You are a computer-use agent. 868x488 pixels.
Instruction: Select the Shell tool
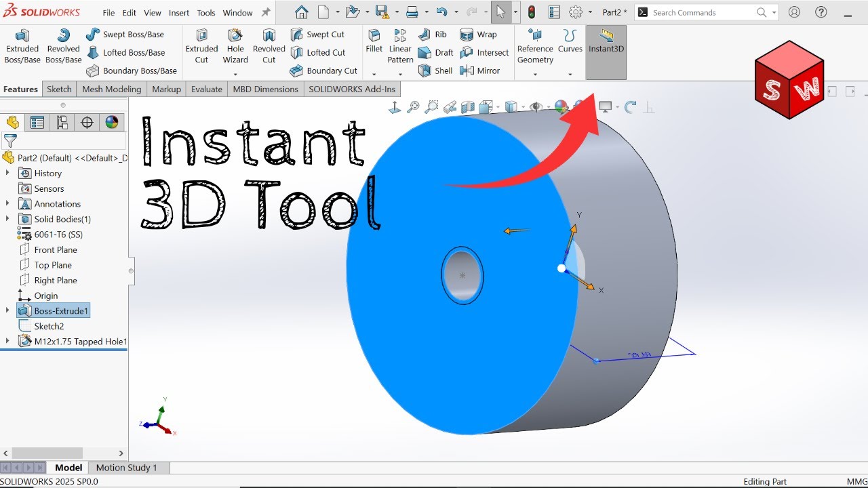[435, 70]
